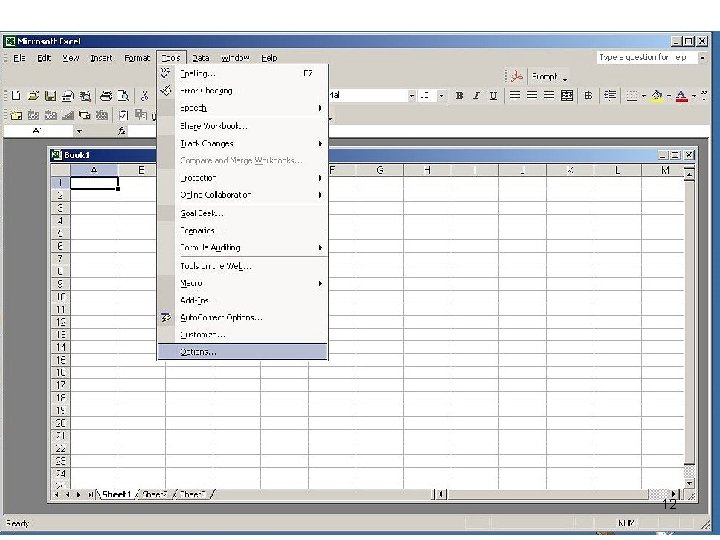Expand the Online Collaboration submenu
Viewport: 720px width, 540px height.
[242, 195]
